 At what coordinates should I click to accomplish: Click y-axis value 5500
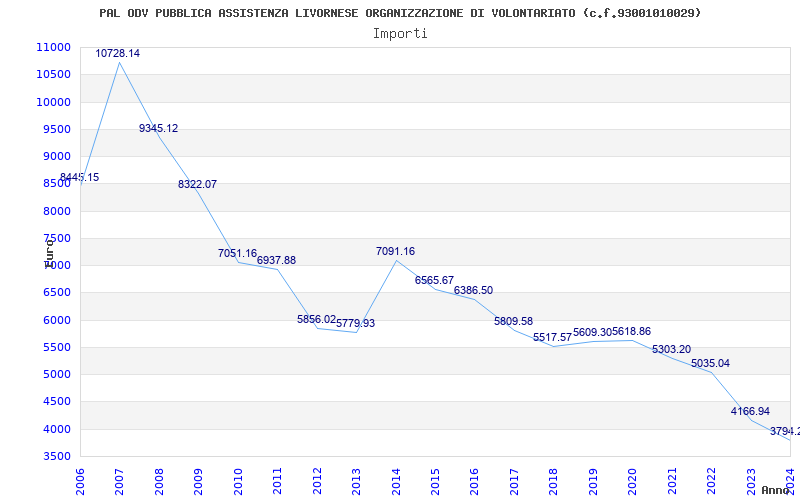pos(56,347)
